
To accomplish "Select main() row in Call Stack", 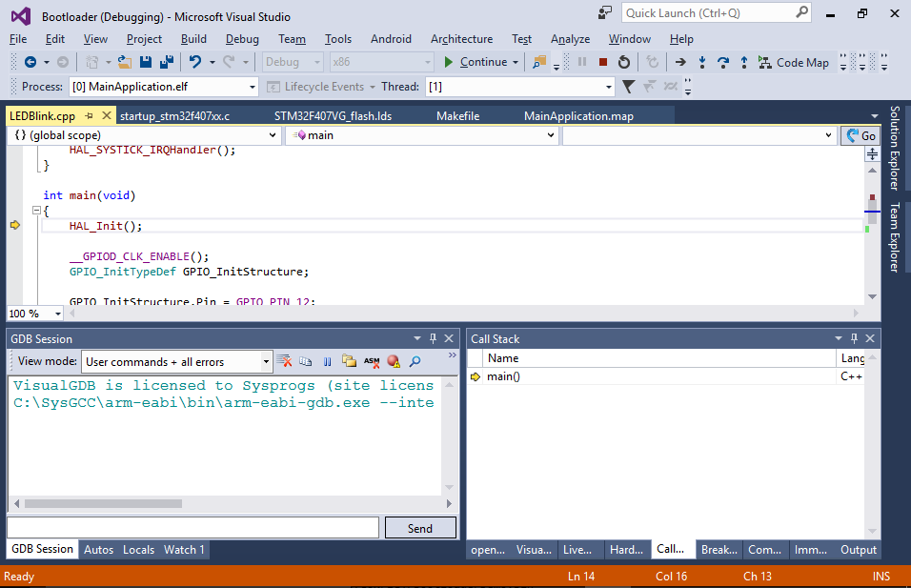I will pyautogui.click(x=666, y=376).
